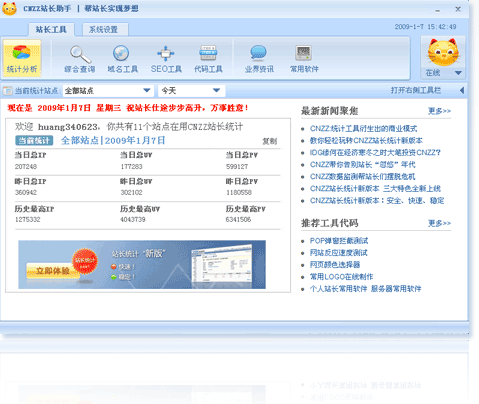The image size is (479, 404).
Task: Open news link CNZZ数据监测帮站长们摆脱危机
Action: pos(362,177)
